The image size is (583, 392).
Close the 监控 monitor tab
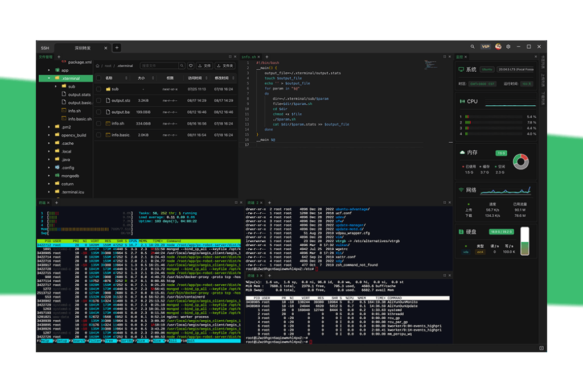coord(466,57)
